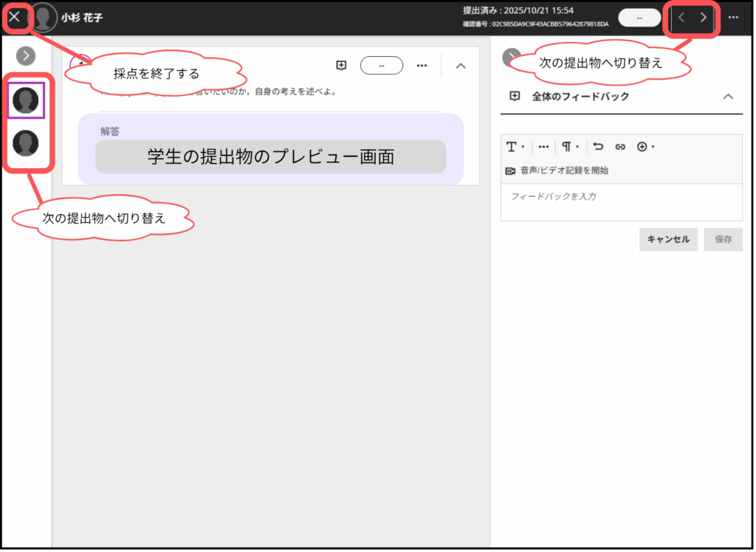The image size is (756, 552).
Task: Open the insert content plus dropdown
Action: click(645, 147)
